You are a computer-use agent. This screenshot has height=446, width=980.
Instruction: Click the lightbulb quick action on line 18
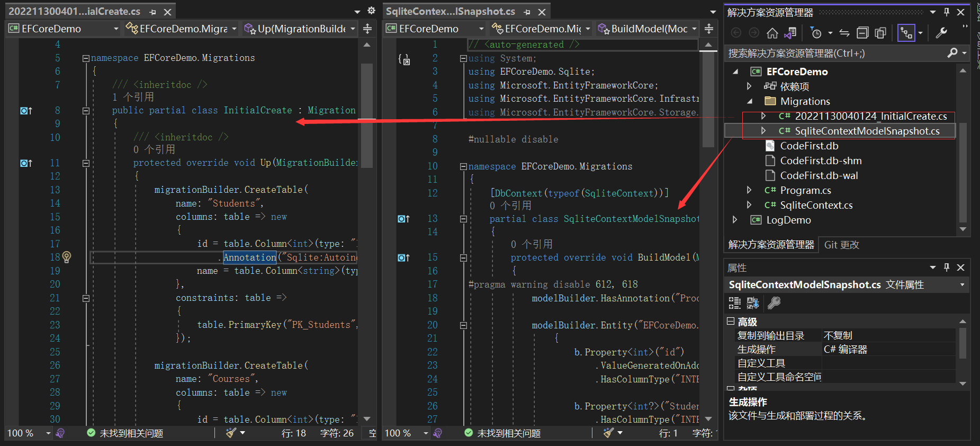(67, 257)
